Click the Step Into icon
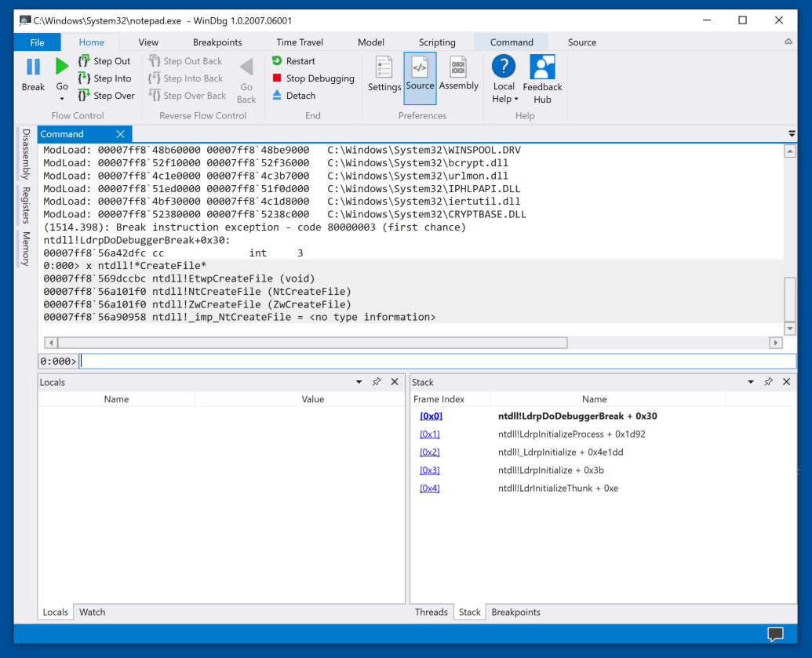Screen dimensions: 812x658 click(85, 78)
